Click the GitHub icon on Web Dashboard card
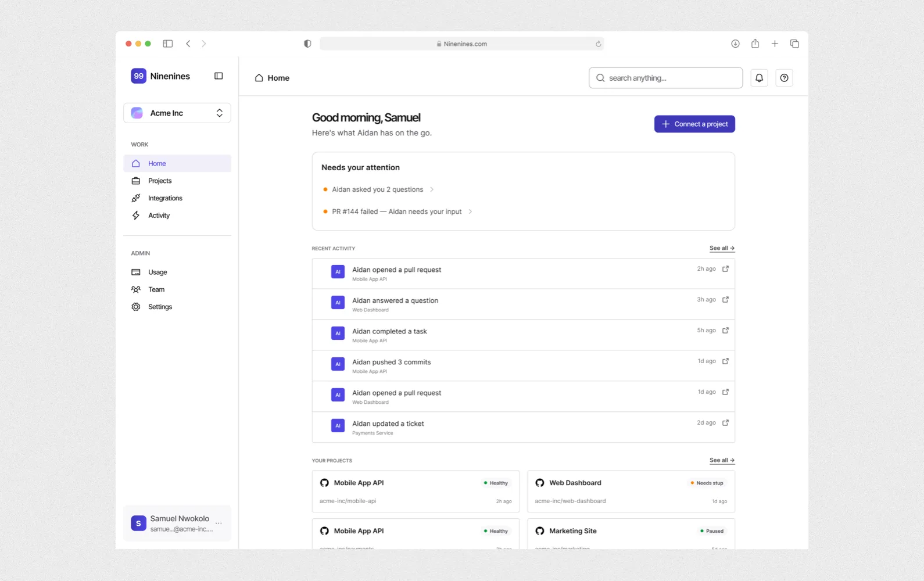Image resolution: width=924 pixels, height=581 pixels. [540, 483]
